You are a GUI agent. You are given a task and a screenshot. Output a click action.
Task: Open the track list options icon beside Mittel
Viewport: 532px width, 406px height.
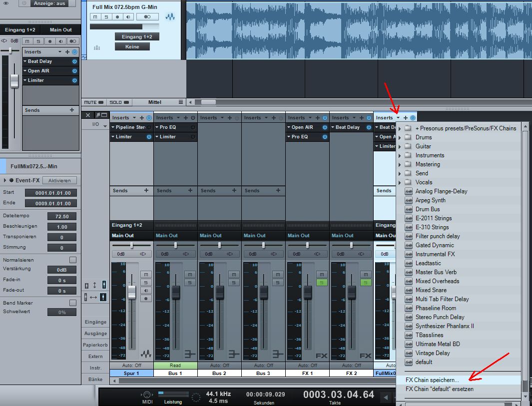(x=180, y=102)
